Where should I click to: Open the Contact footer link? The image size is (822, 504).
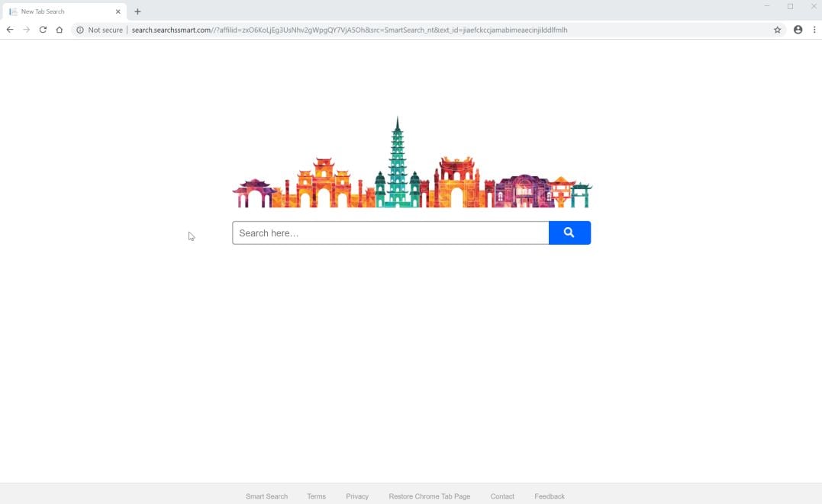click(x=502, y=496)
